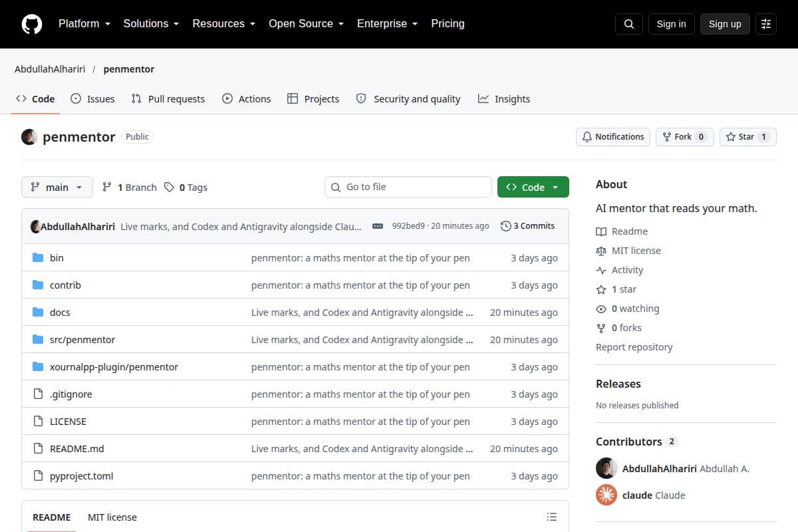Click the .gitignore file icon

pyautogui.click(x=38, y=394)
